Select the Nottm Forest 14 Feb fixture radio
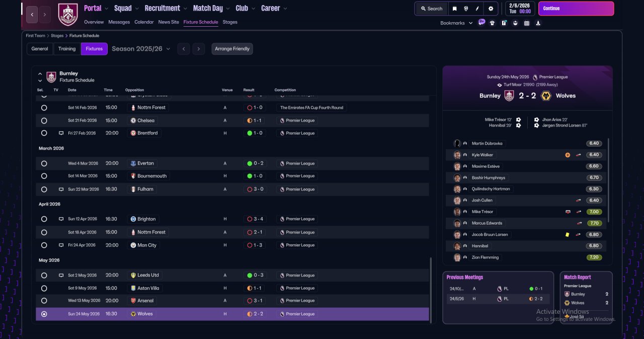The width and height of the screenshot is (644, 339). (x=44, y=108)
